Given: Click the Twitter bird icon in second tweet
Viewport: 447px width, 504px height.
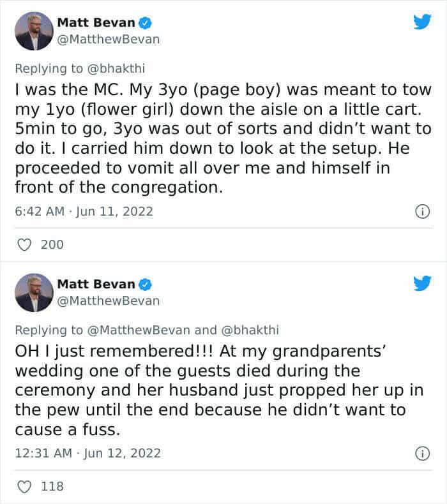Looking at the screenshot, I should tap(421, 284).
